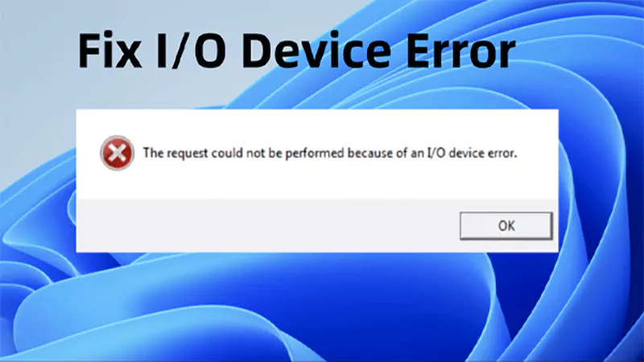
Task: Click 'I/O' in the large heading
Action: tap(192, 51)
